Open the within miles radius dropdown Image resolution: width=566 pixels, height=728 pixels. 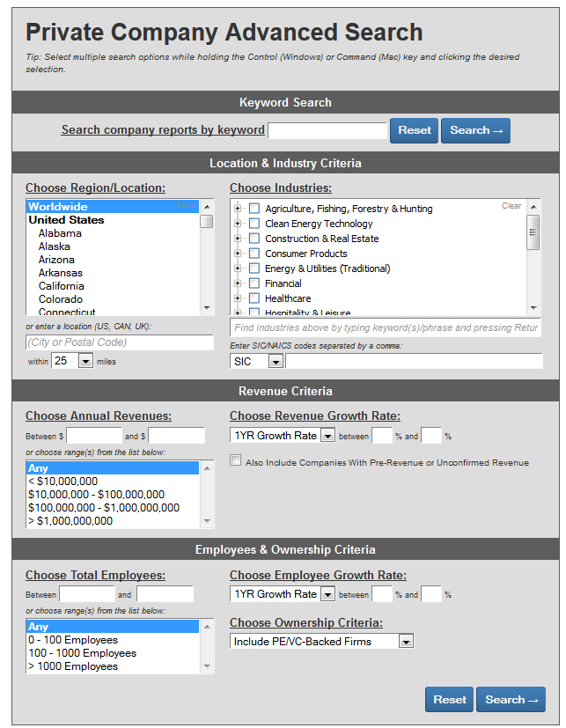(85, 361)
